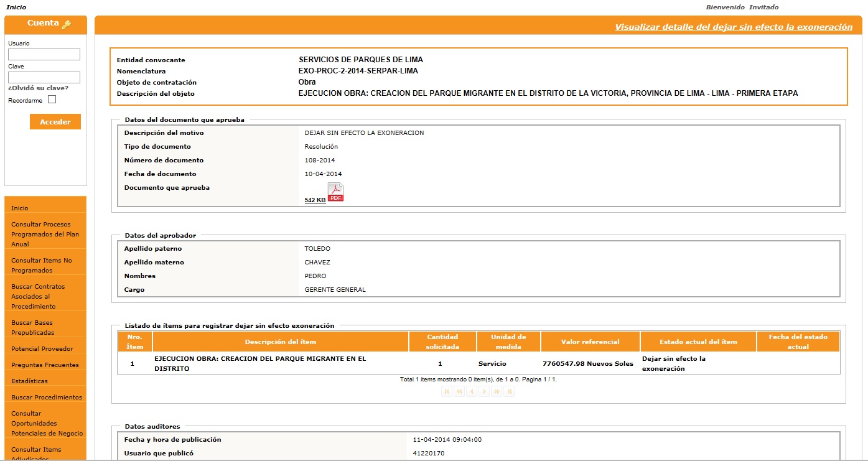Download the 542 KB document link
The height and width of the screenshot is (461, 868).
(x=315, y=200)
